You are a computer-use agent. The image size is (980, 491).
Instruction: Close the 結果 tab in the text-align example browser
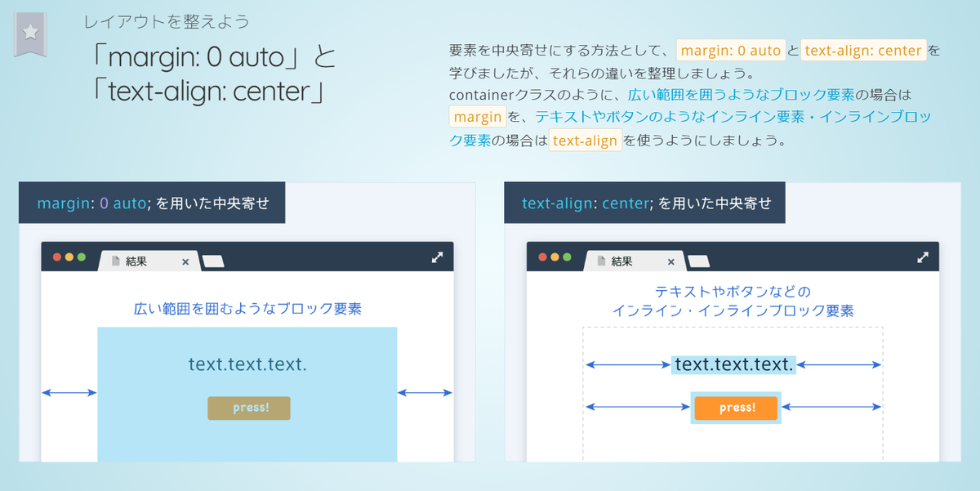pyautogui.click(x=671, y=262)
